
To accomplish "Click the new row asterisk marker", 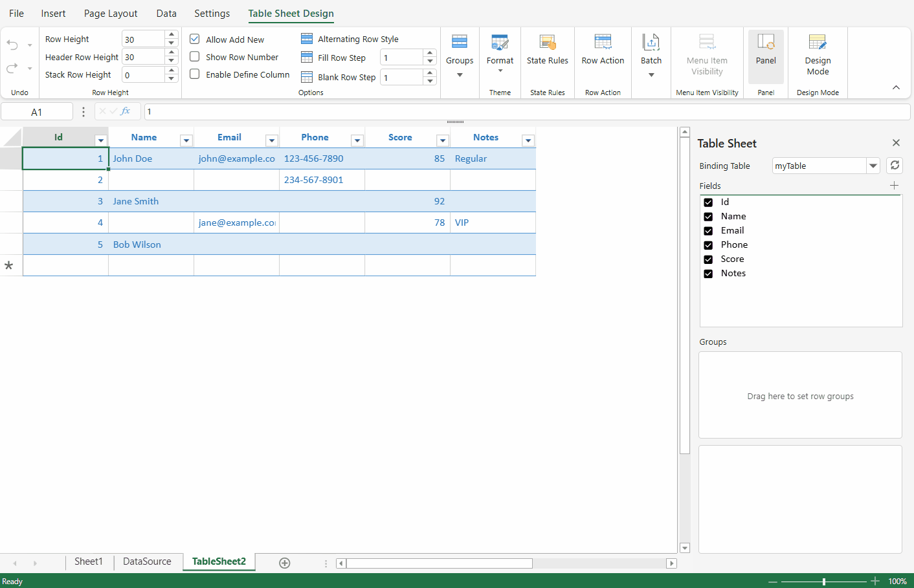I will [x=9, y=265].
